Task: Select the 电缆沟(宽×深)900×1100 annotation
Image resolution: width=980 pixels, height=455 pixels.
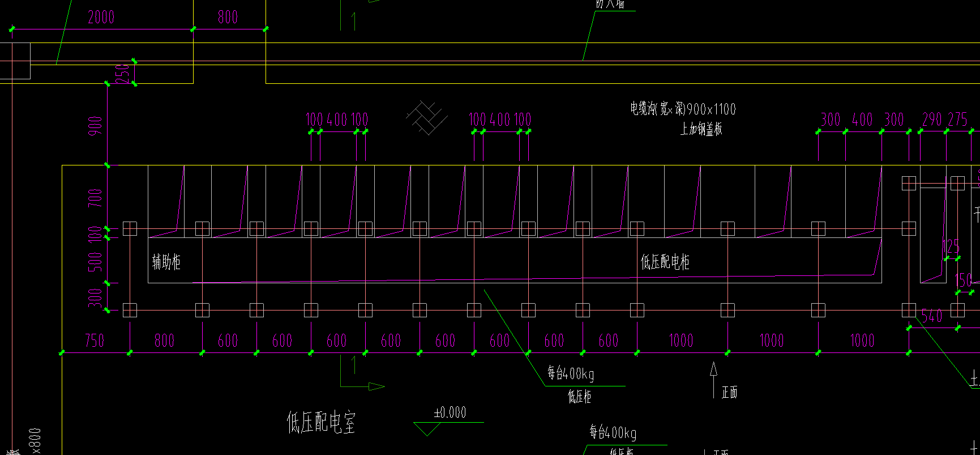Action: [683, 109]
